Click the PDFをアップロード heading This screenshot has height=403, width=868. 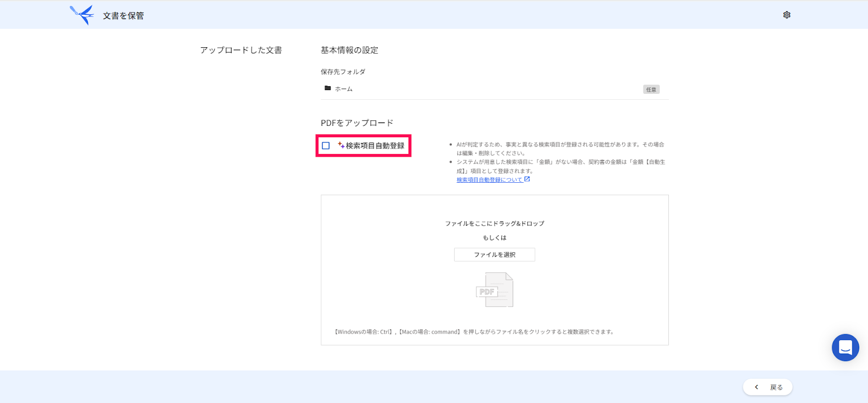pos(357,123)
